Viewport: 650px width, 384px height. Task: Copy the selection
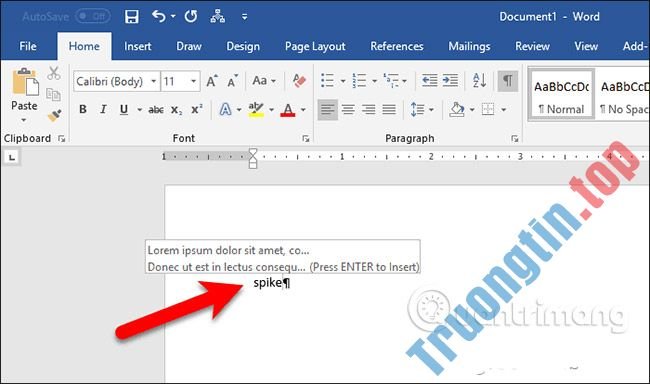[53, 95]
